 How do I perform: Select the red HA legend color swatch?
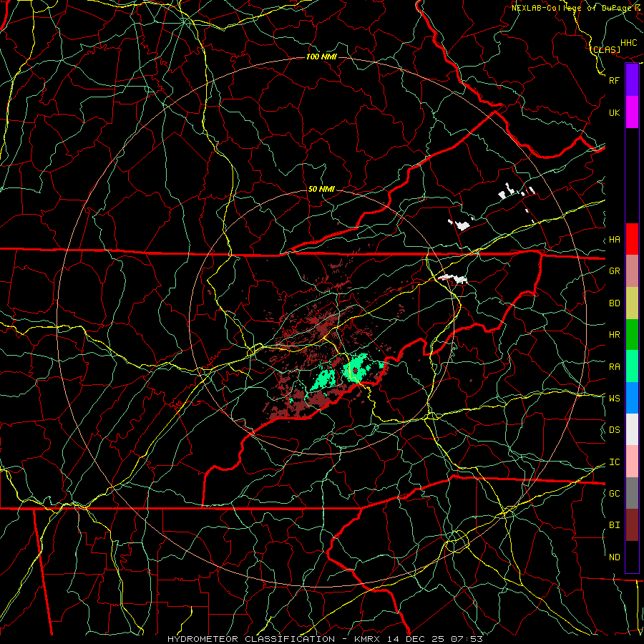coord(632,239)
